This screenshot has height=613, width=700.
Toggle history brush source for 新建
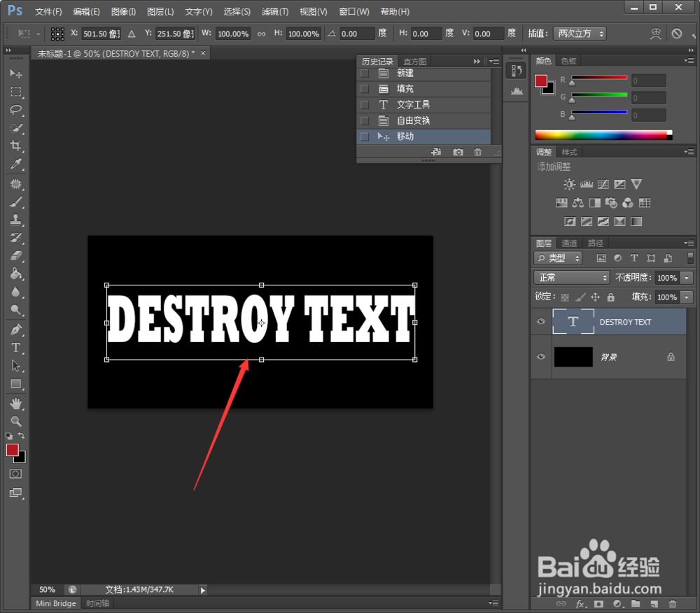pyautogui.click(x=365, y=73)
